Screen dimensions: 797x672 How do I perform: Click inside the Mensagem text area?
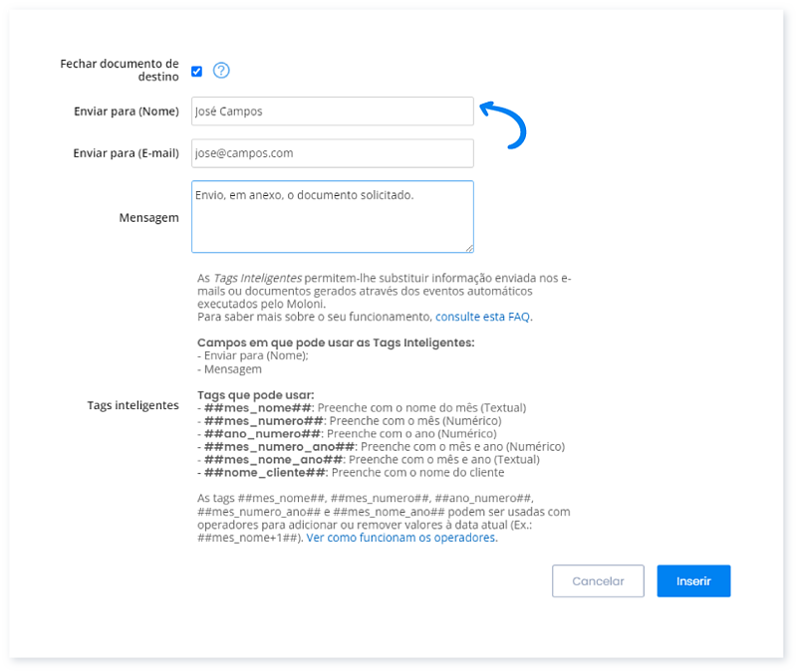[332, 217]
